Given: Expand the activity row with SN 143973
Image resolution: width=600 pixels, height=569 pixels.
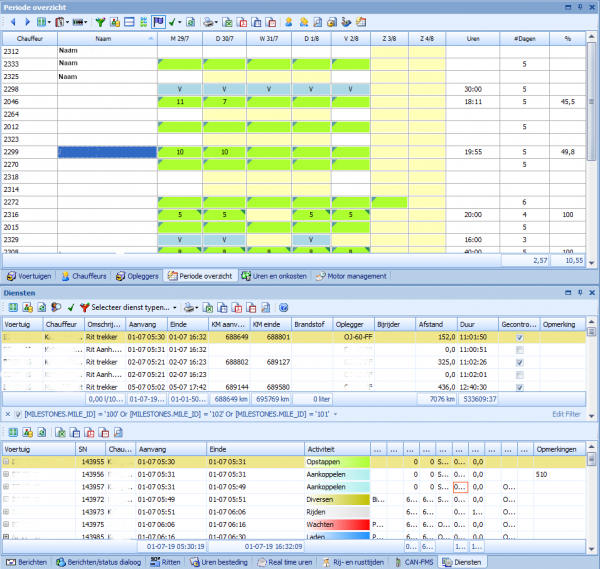Looking at the screenshot, I should click(6, 512).
